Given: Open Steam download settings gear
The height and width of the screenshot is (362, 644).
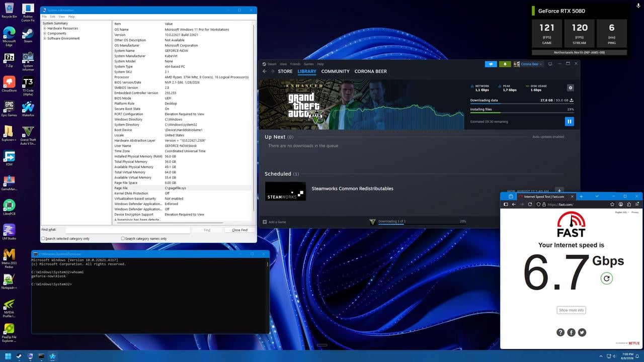Looking at the screenshot, I should (x=570, y=87).
